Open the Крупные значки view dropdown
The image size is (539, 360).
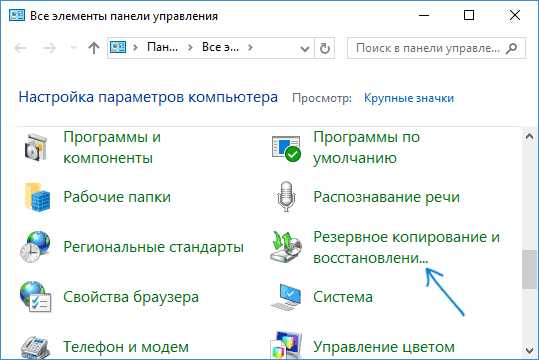point(409,98)
